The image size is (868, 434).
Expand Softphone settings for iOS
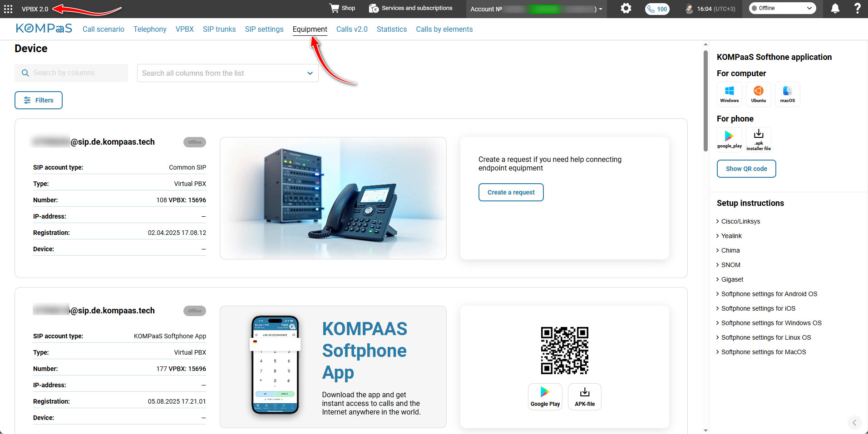coord(756,308)
